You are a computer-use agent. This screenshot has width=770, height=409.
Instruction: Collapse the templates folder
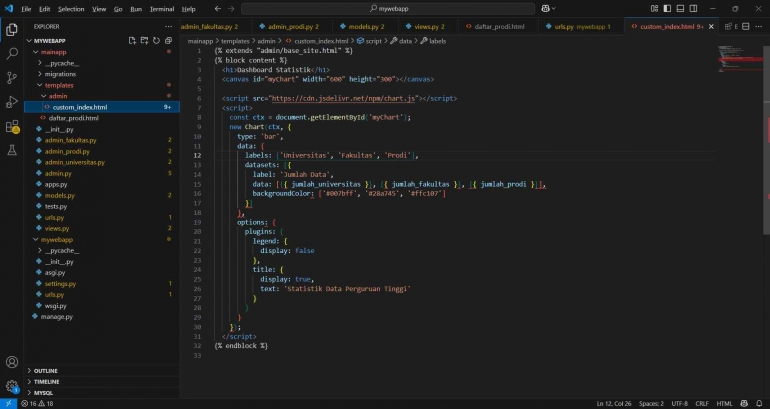click(x=40, y=85)
